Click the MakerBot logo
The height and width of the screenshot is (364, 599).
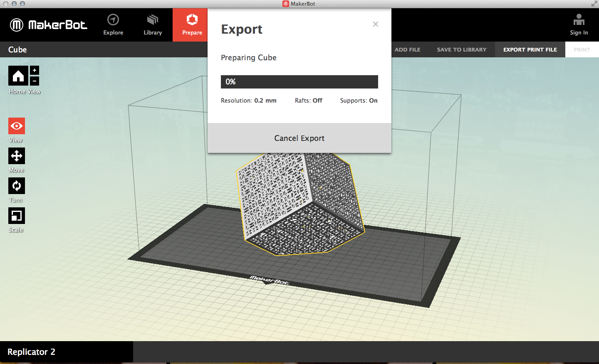(x=48, y=25)
